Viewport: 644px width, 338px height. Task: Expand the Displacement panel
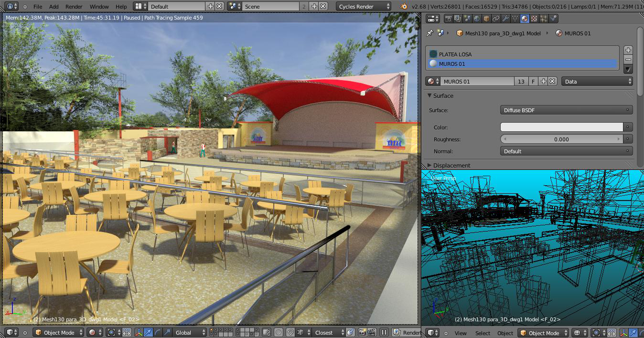tap(451, 165)
